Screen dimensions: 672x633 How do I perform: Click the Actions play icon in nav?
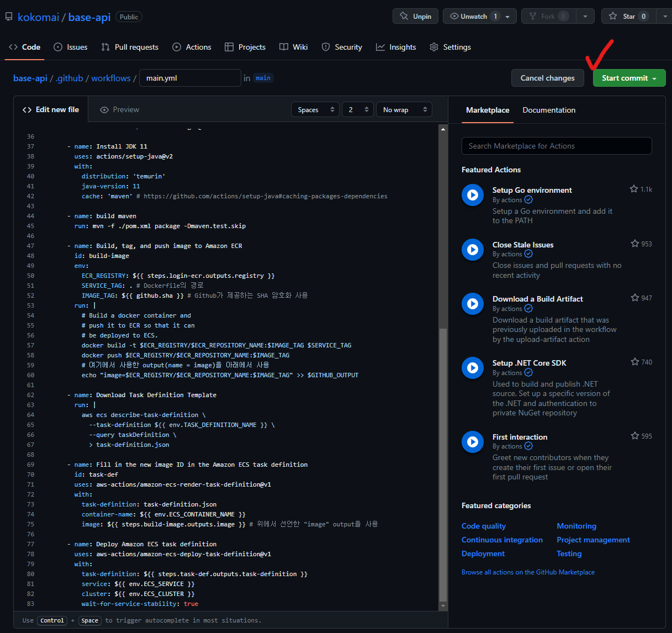(x=177, y=47)
